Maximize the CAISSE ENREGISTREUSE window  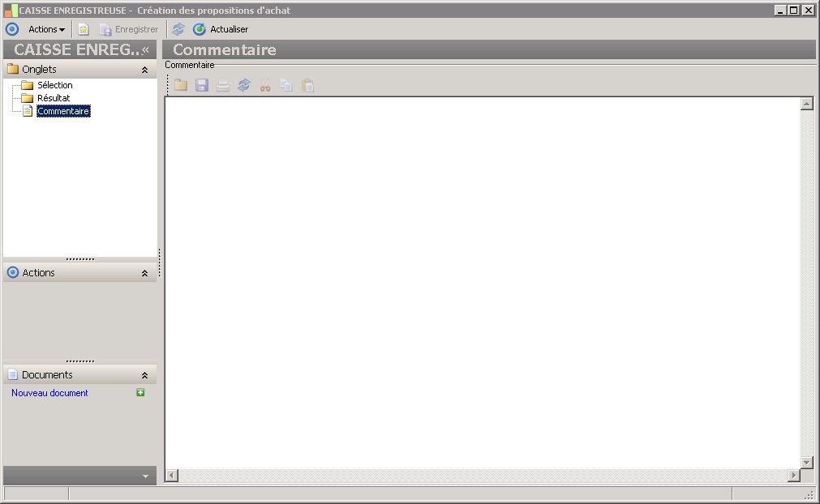click(794, 10)
